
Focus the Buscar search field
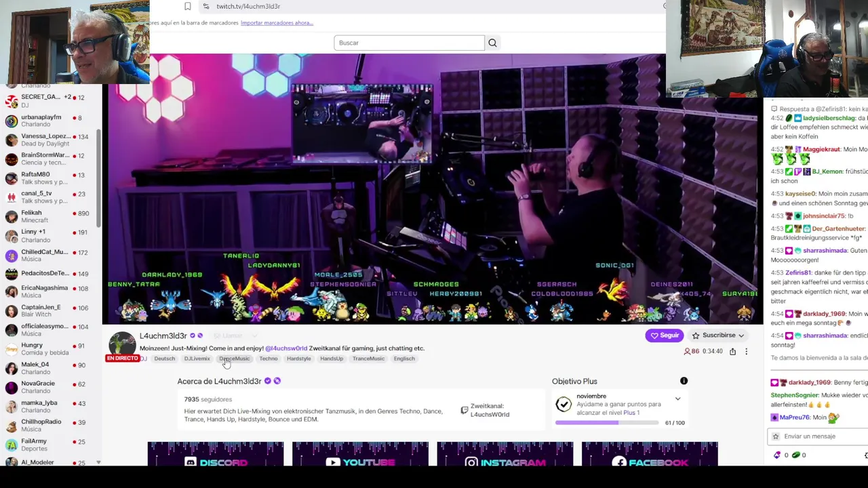point(409,43)
